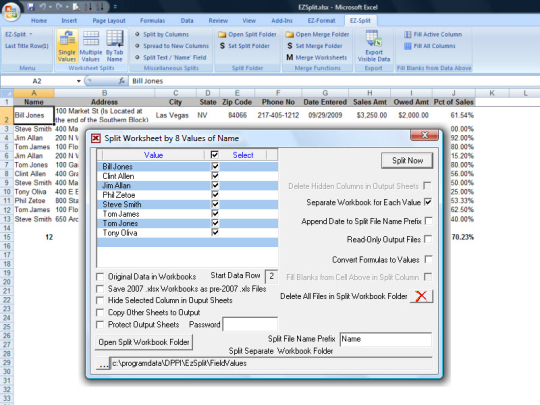Close the Split Worksheet dialog
540x405 pixels.
coord(425,135)
